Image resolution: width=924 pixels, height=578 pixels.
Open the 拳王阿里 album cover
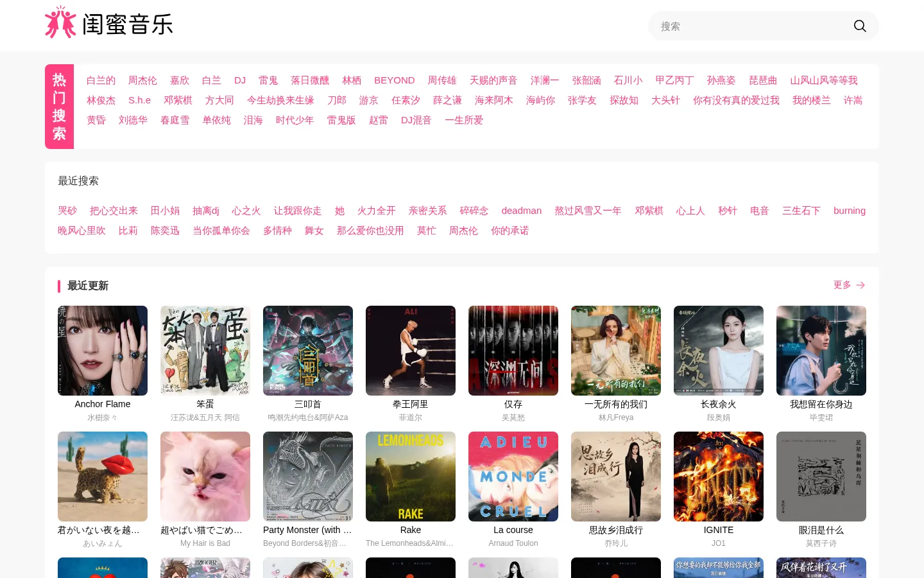411,351
